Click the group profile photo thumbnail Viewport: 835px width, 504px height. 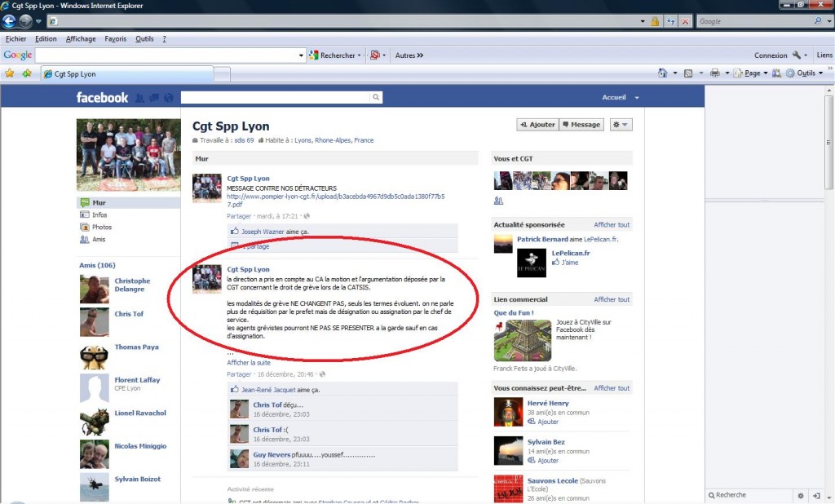(128, 154)
